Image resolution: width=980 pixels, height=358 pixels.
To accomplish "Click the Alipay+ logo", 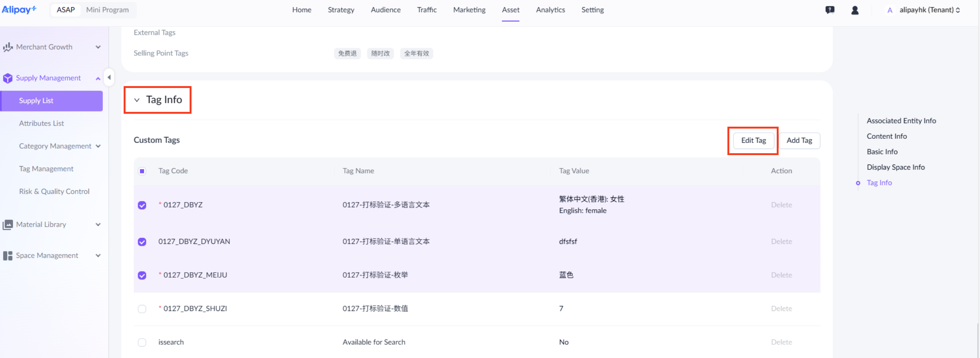I will click(x=19, y=9).
